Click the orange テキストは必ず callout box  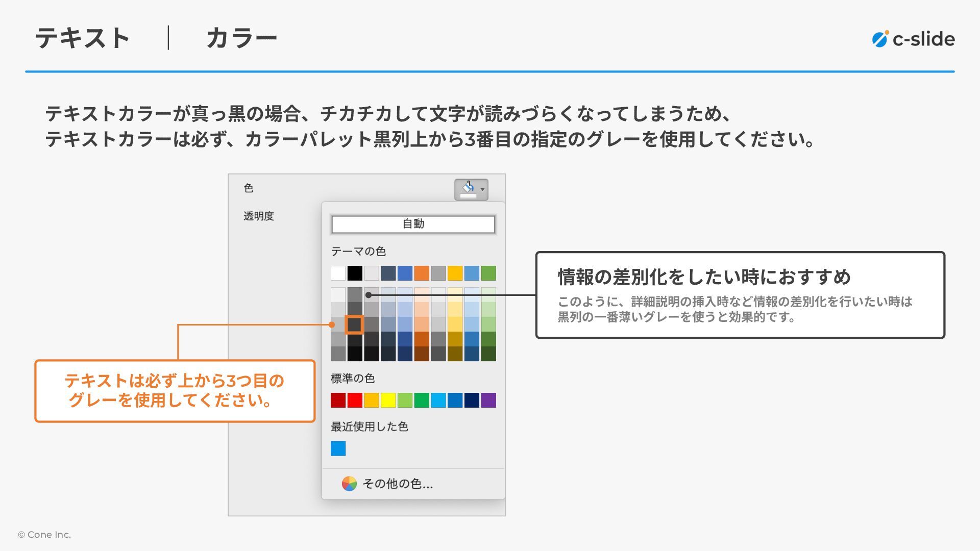tap(175, 391)
